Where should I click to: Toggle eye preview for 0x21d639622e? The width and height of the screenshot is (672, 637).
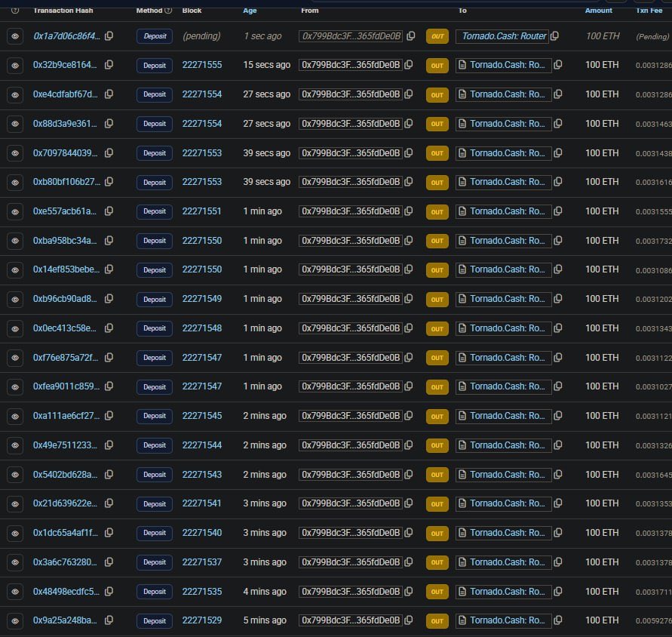(x=15, y=504)
